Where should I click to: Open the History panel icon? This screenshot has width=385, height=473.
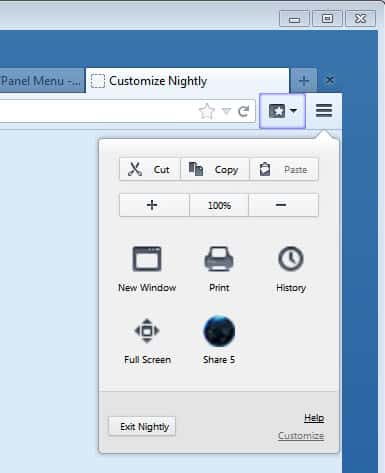291,259
